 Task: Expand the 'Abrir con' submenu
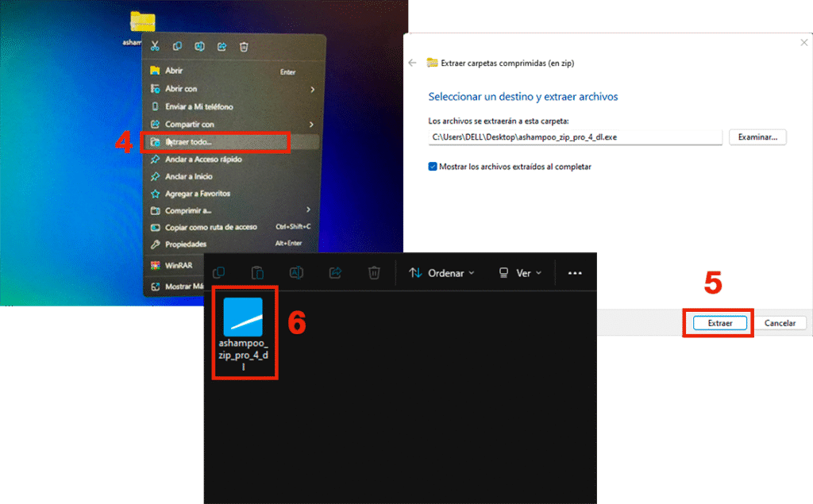(x=181, y=89)
